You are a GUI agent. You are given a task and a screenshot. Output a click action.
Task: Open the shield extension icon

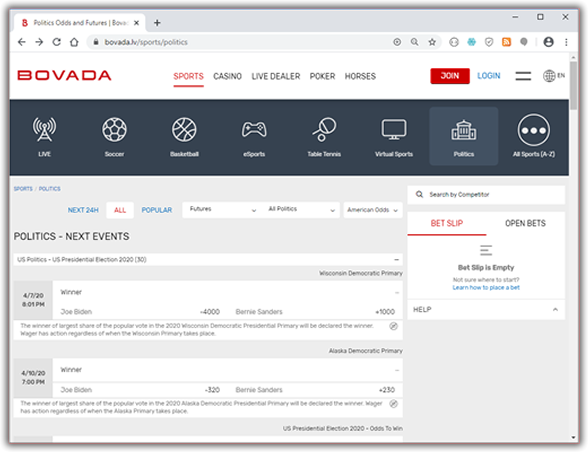coord(489,42)
